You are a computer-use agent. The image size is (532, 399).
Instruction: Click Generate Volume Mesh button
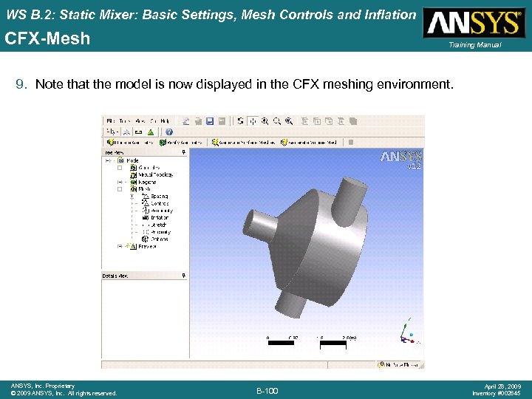coord(309,143)
